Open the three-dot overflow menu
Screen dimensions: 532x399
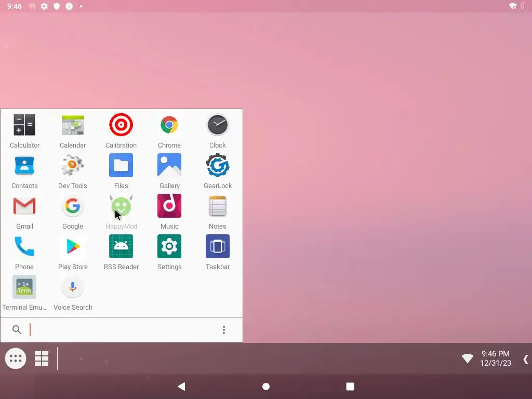coord(223,330)
